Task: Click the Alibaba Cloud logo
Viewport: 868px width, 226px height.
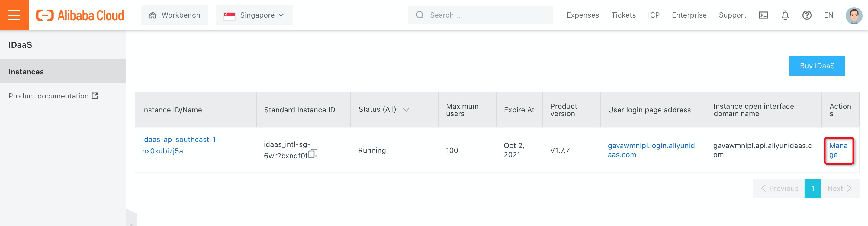Action: 80,15
